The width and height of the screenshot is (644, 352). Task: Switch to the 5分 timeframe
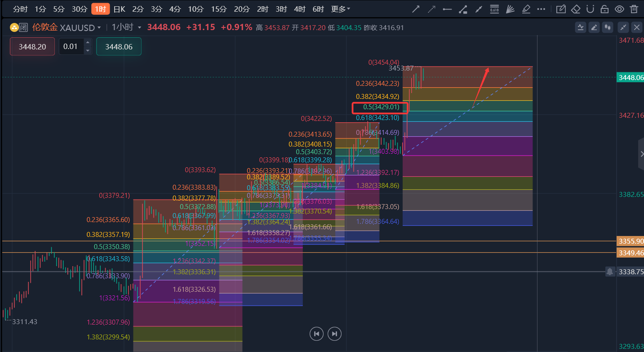pyautogui.click(x=58, y=9)
